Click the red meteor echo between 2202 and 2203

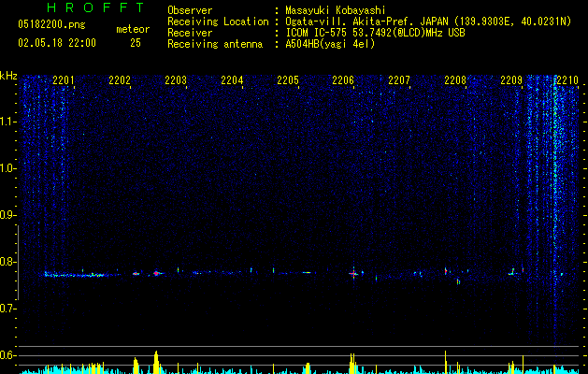coord(156,273)
